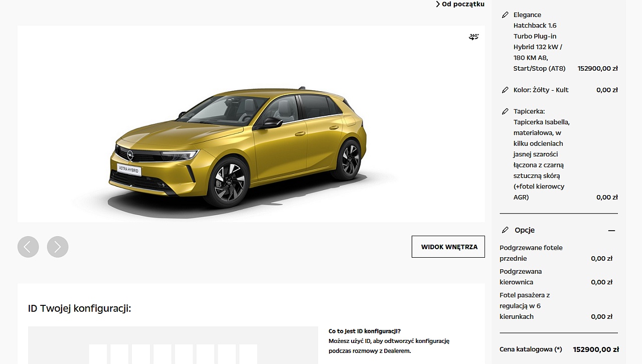Click the Co to jest ID konfiguracji? text
The width and height of the screenshot is (642, 364).
point(365,331)
